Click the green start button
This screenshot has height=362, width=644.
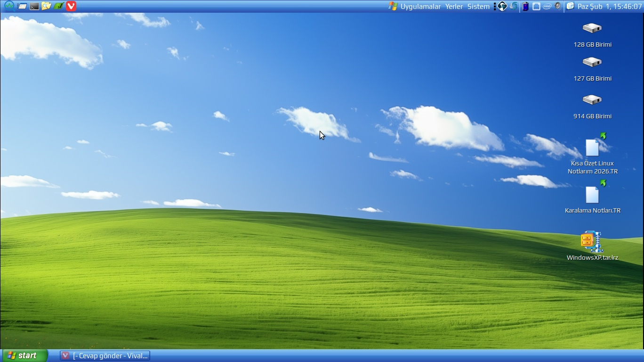(x=25, y=355)
